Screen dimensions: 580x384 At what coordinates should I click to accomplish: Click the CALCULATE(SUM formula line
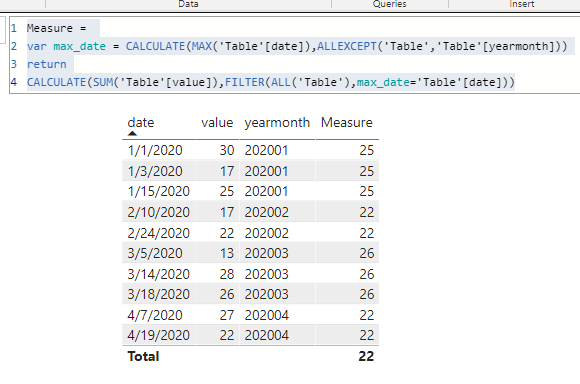[x=271, y=82]
